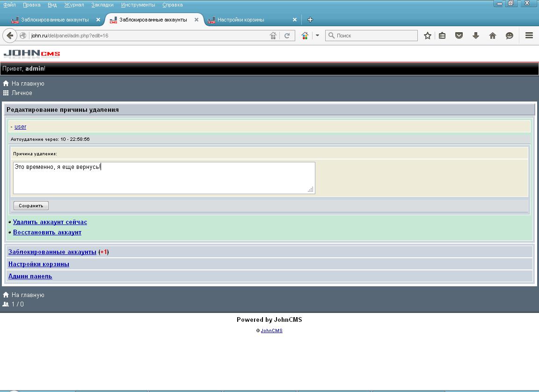The height and width of the screenshot is (392, 539).
Task: Open the Закладки menu
Action: tap(102, 5)
